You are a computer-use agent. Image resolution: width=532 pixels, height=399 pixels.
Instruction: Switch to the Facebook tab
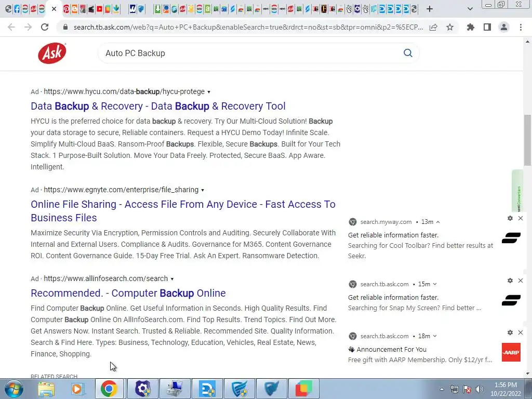click(17, 9)
